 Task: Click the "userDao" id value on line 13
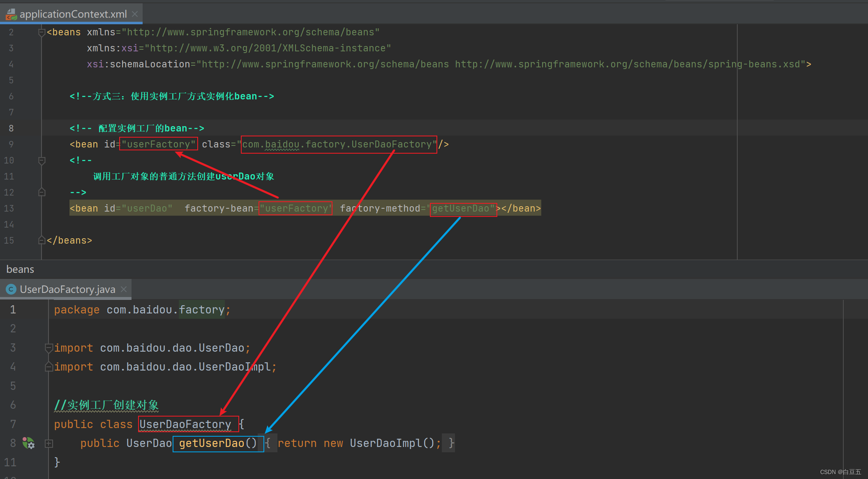(147, 208)
